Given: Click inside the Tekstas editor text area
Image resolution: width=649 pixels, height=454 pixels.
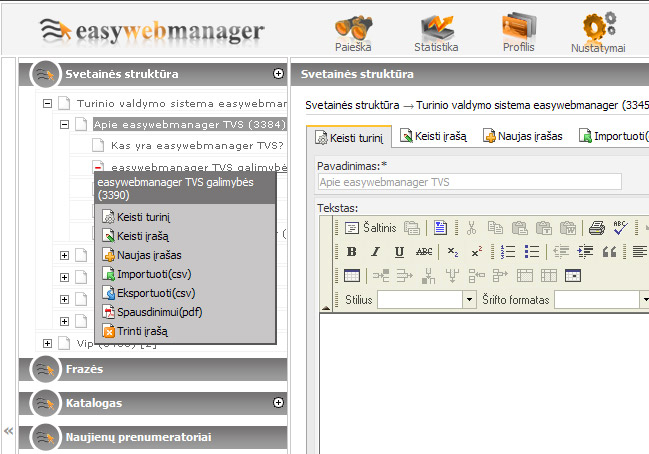Looking at the screenshot, I should point(484,383).
